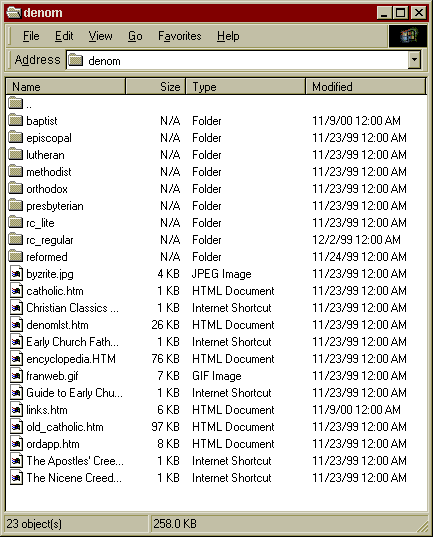Click the denom address input field
This screenshot has height=537, width=433.
pyautogui.click(x=237, y=61)
